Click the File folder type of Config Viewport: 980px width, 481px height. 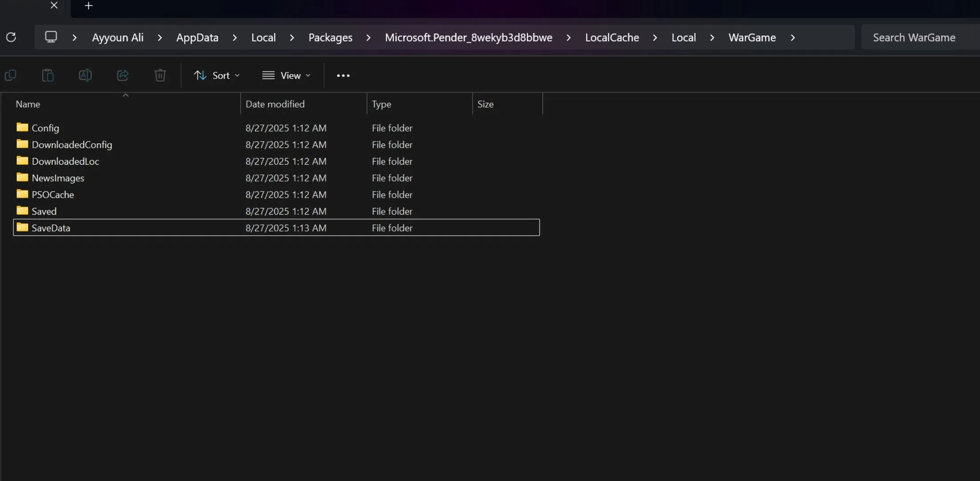[392, 128]
